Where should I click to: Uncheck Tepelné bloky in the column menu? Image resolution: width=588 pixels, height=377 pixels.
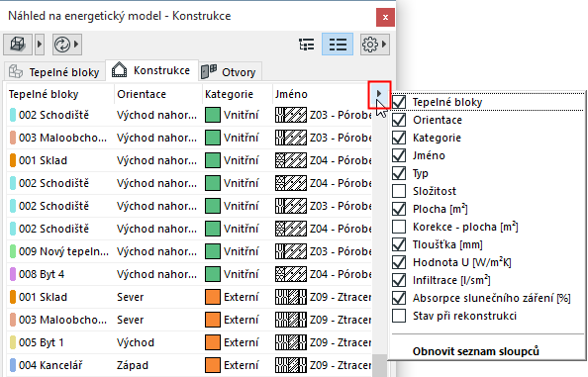[399, 102]
